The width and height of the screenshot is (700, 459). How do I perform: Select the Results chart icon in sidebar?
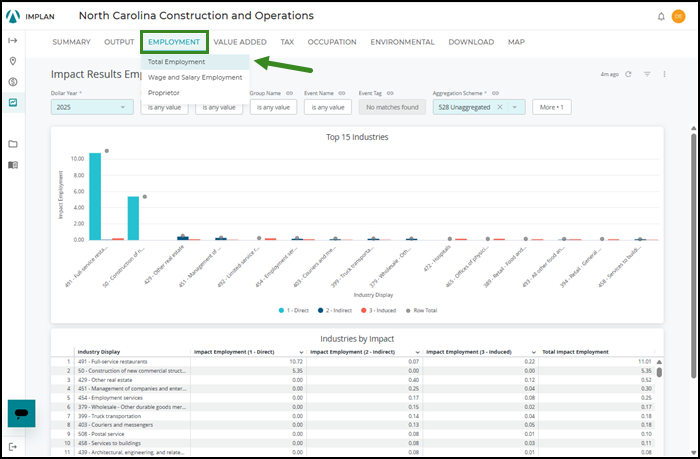click(13, 102)
